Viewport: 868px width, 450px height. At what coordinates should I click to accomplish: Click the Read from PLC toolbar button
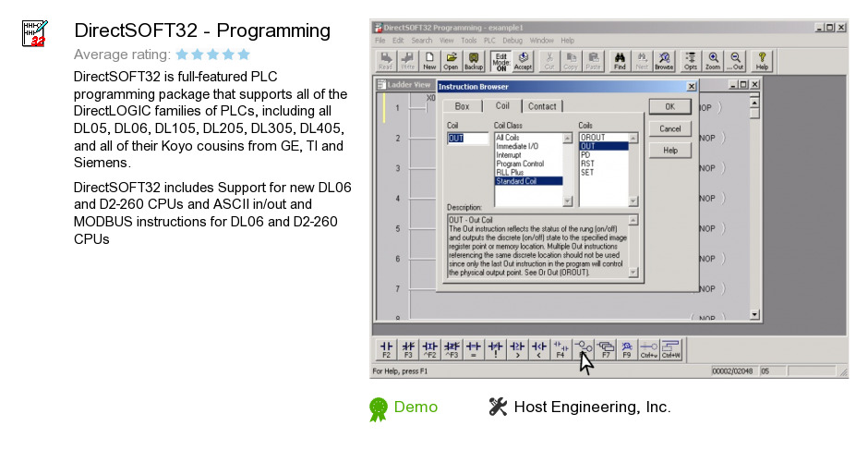386,61
